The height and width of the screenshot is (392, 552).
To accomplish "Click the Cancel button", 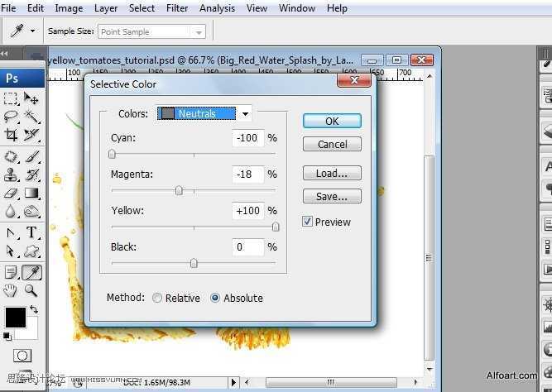I will 332,144.
